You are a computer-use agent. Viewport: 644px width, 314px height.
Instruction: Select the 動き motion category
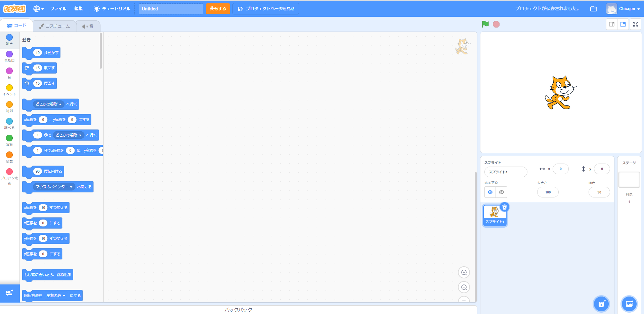pyautogui.click(x=9, y=39)
